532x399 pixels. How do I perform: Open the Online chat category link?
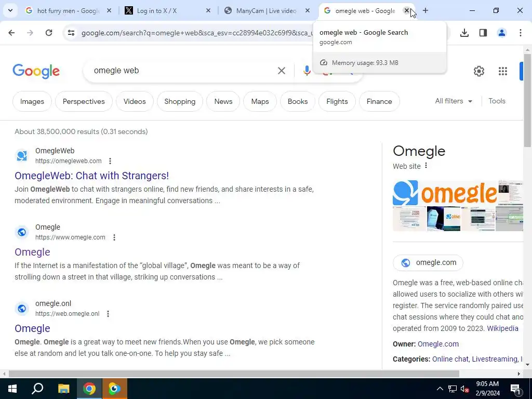450,359
